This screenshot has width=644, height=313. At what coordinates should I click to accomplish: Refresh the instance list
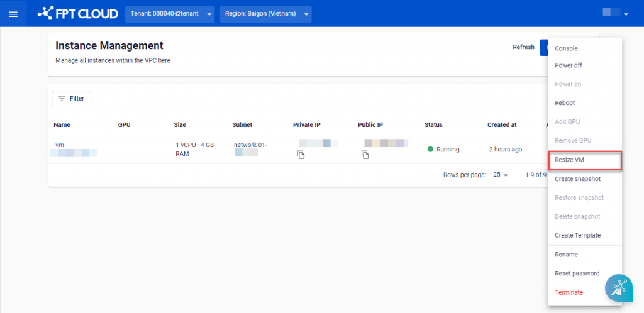pos(523,47)
